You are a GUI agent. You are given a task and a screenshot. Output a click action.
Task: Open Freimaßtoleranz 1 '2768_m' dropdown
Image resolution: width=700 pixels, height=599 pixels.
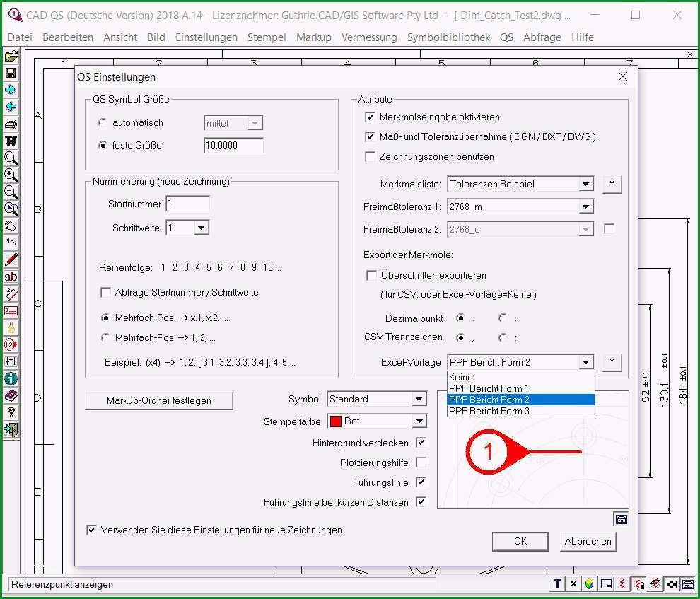[x=585, y=207]
